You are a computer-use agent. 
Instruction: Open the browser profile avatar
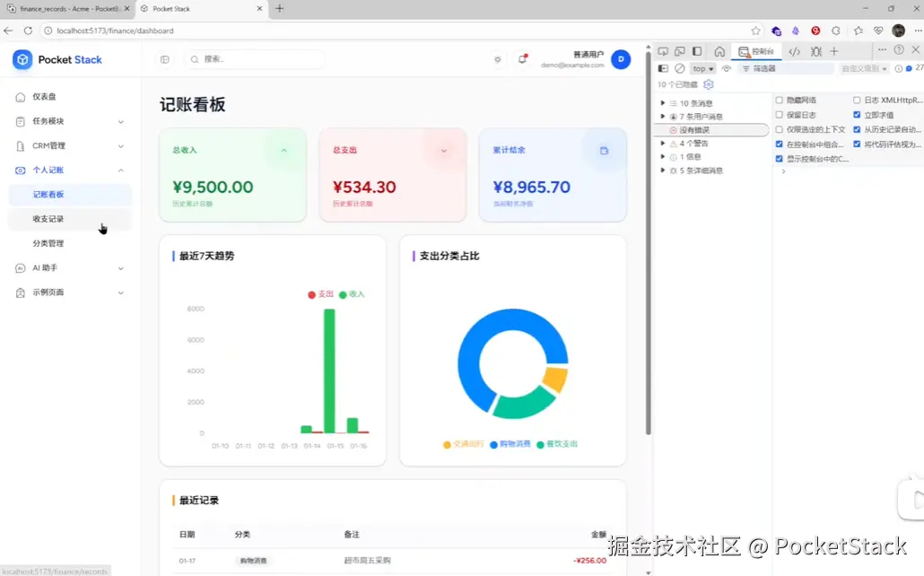click(x=898, y=31)
